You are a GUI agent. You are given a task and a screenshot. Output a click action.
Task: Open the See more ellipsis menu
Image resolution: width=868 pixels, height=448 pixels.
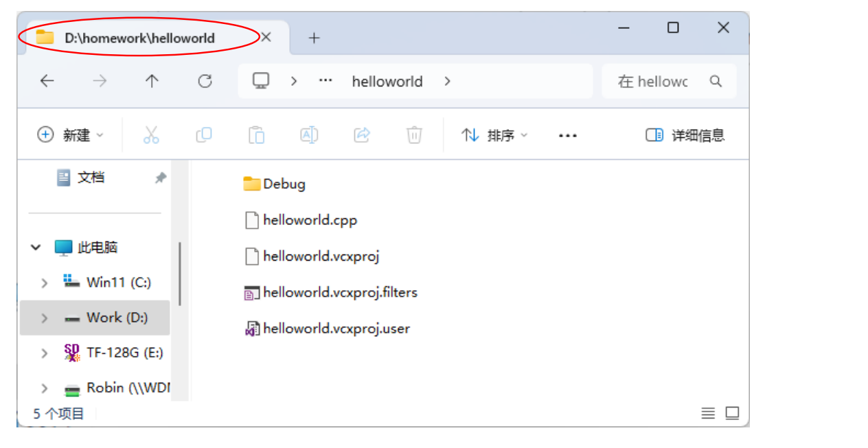(567, 136)
